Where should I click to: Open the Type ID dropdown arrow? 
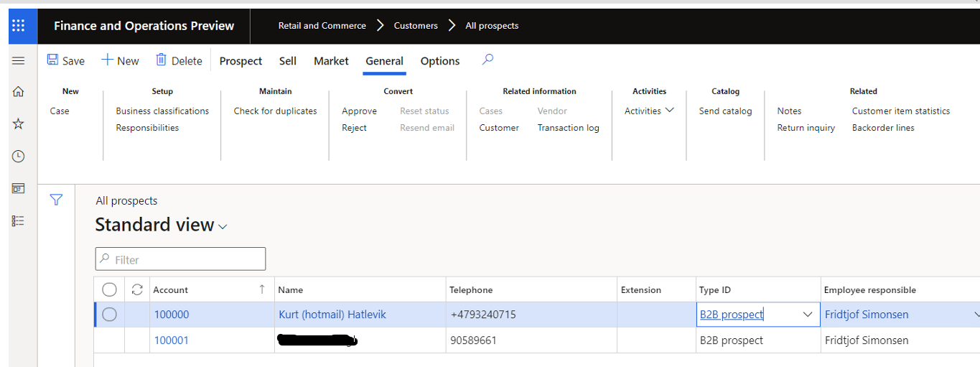tap(807, 315)
